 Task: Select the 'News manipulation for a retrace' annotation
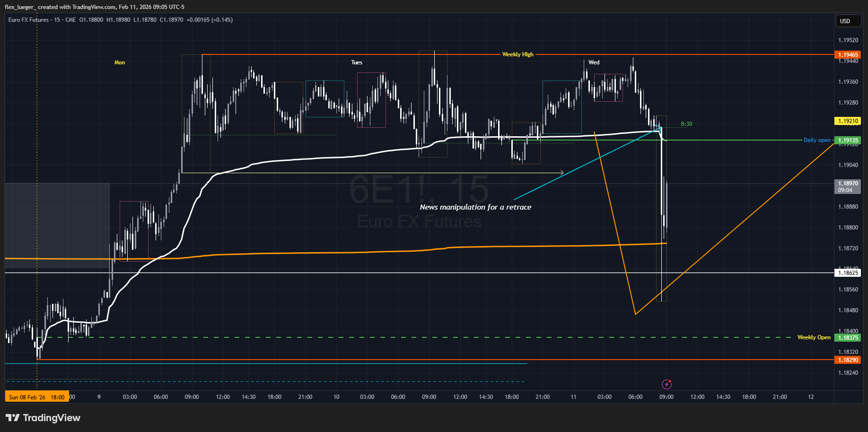click(x=475, y=207)
